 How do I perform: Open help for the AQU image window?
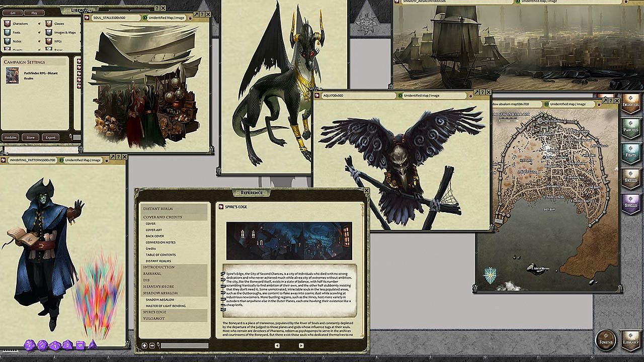pyautogui.click(x=482, y=92)
